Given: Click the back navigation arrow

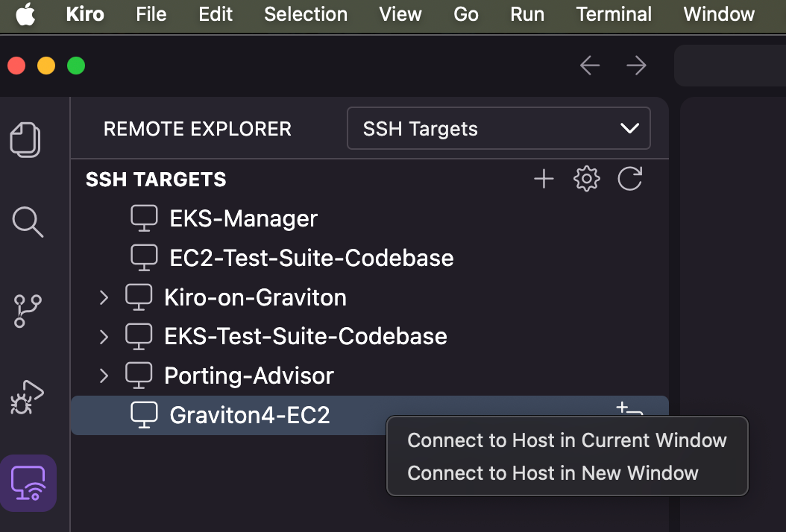Looking at the screenshot, I should point(590,66).
